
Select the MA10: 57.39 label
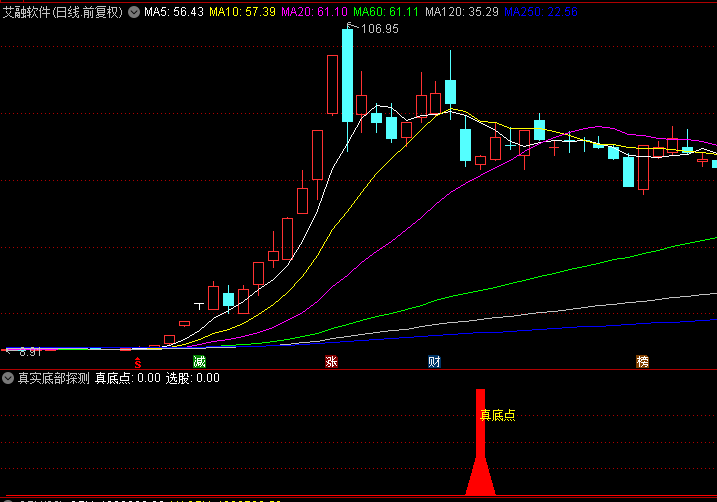(242, 12)
